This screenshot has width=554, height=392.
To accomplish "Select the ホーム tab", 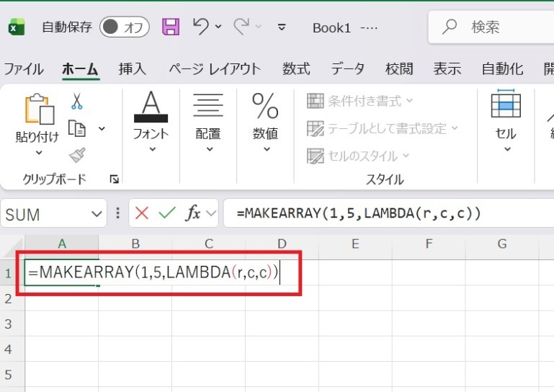I will 81,69.
